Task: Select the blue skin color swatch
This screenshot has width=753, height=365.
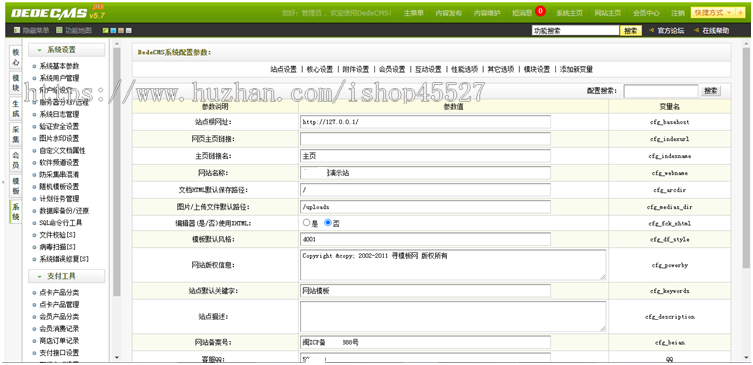Action: coord(113,31)
